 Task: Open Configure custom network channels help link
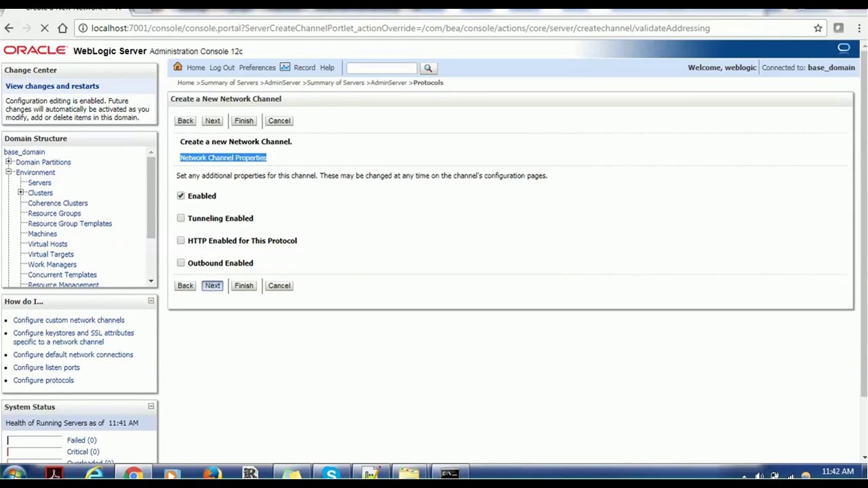pos(68,320)
